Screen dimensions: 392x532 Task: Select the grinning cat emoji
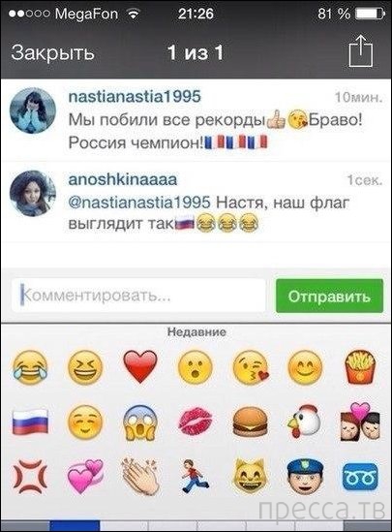click(x=250, y=476)
